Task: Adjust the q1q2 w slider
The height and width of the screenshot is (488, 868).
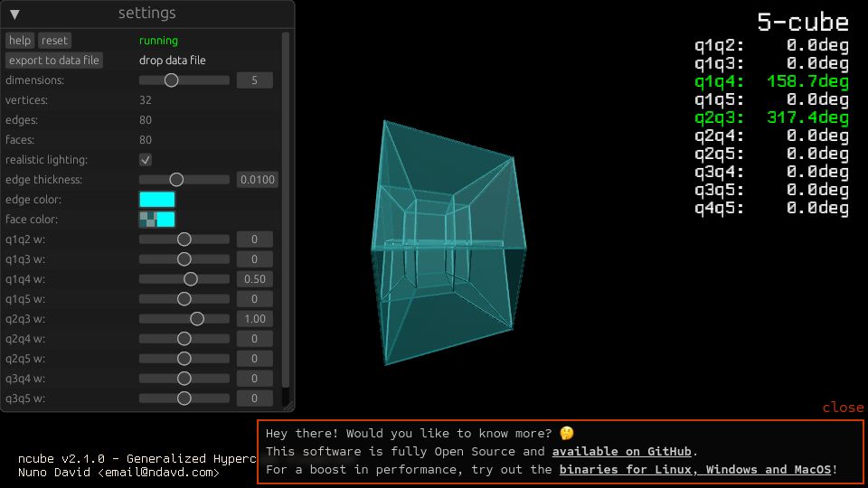Action: (184, 239)
